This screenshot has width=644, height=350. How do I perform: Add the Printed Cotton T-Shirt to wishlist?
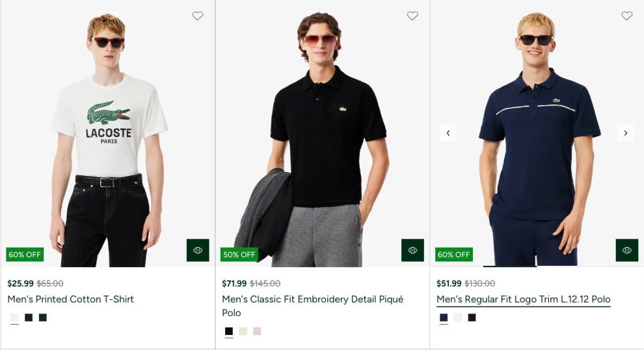(x=198, y=16)
